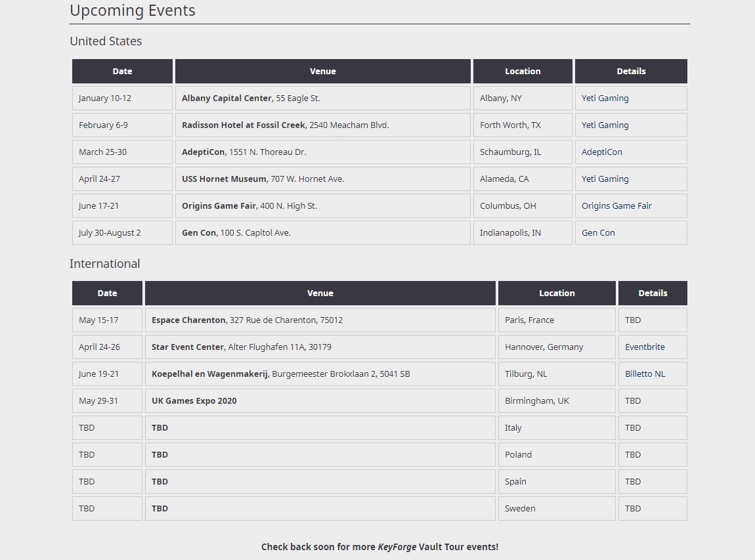The image size is (755, 560).
Task: Click the June 17-21 date cell
Action: (x=122, y=206)
